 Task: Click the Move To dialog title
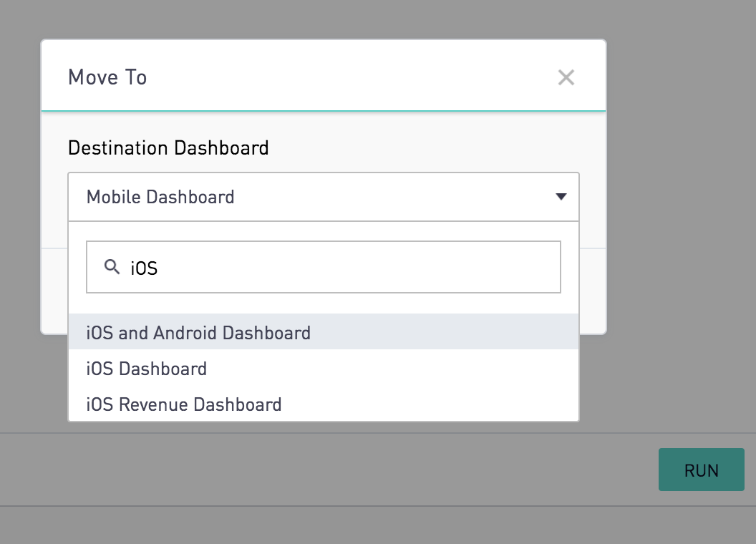107,77
